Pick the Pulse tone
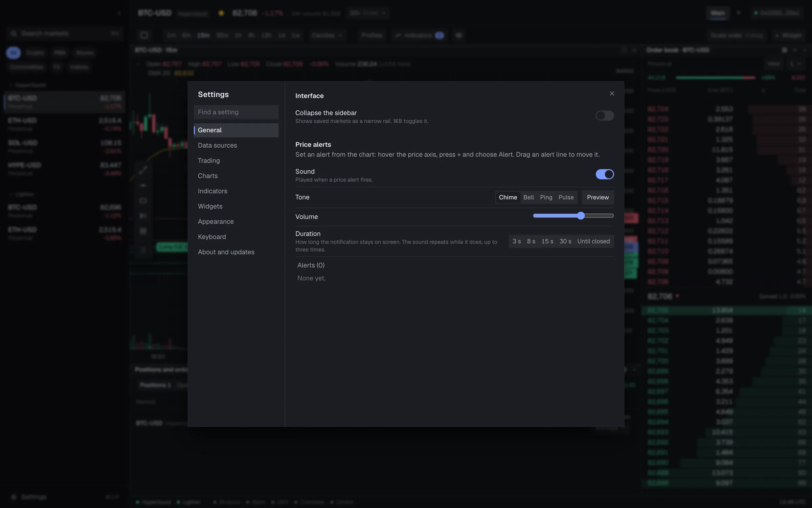 [566, 197]
